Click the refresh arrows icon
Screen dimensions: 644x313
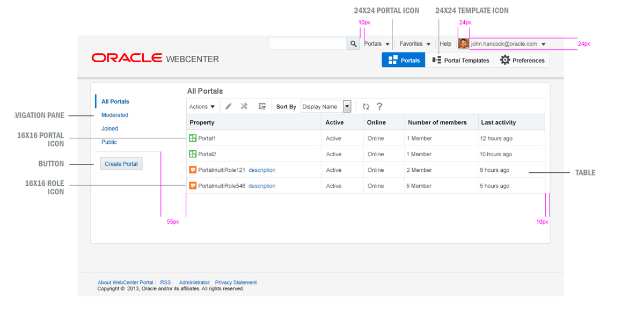(366, 106)
